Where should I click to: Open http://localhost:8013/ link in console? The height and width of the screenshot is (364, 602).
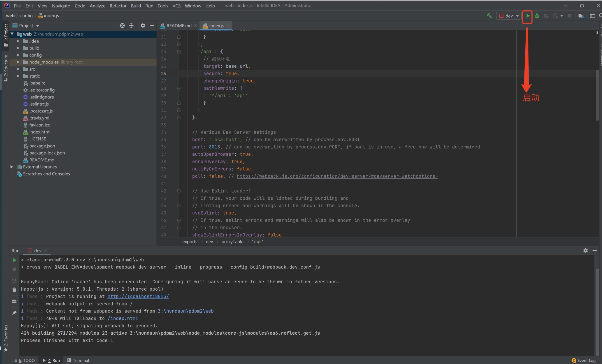[138, 296]
